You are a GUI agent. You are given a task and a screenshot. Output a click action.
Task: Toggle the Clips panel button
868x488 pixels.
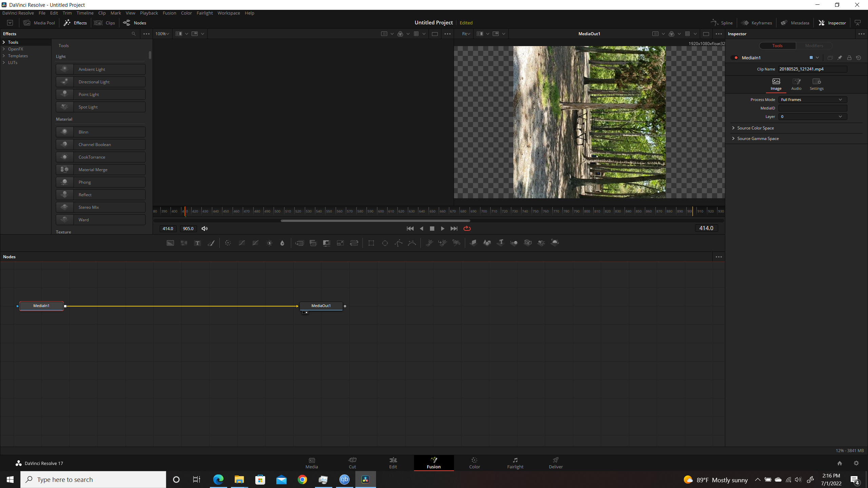[105, 23]
